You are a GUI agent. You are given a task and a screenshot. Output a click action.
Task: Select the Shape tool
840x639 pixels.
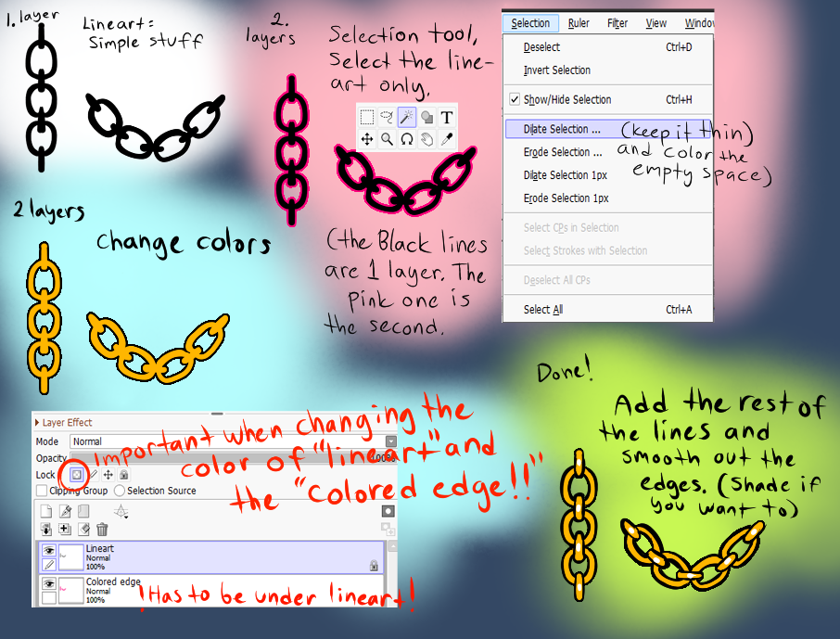click(x=427, y=117)
